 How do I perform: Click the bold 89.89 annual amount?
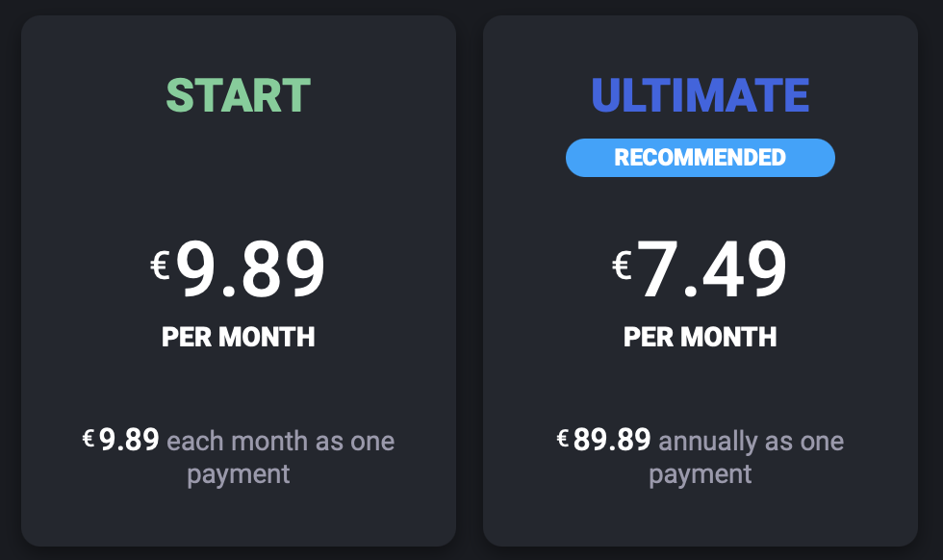pos(612,440)
